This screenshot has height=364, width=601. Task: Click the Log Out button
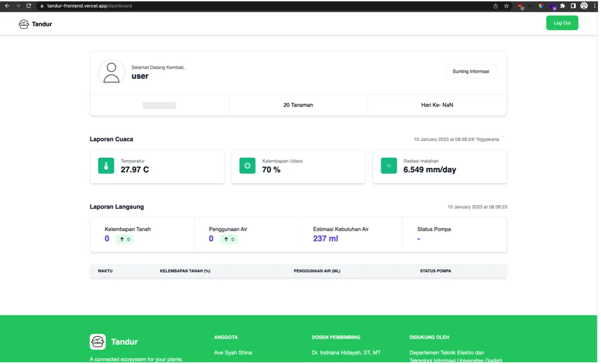click(x=561, y=22)
